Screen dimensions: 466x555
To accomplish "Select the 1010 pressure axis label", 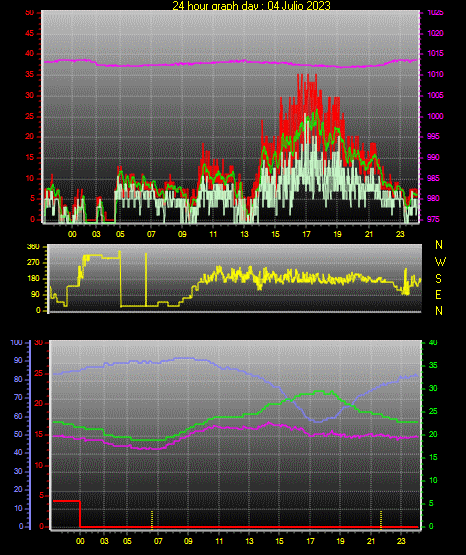I will (x=435, y=74).
